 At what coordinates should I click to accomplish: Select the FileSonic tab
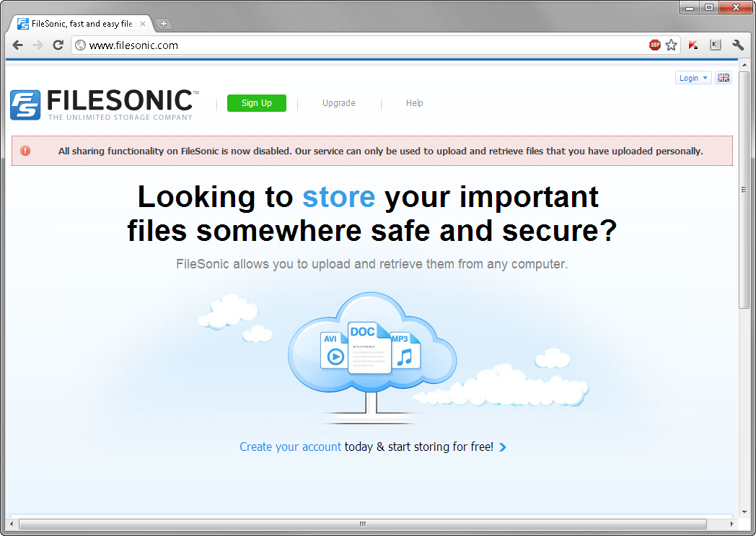(81, 24)
